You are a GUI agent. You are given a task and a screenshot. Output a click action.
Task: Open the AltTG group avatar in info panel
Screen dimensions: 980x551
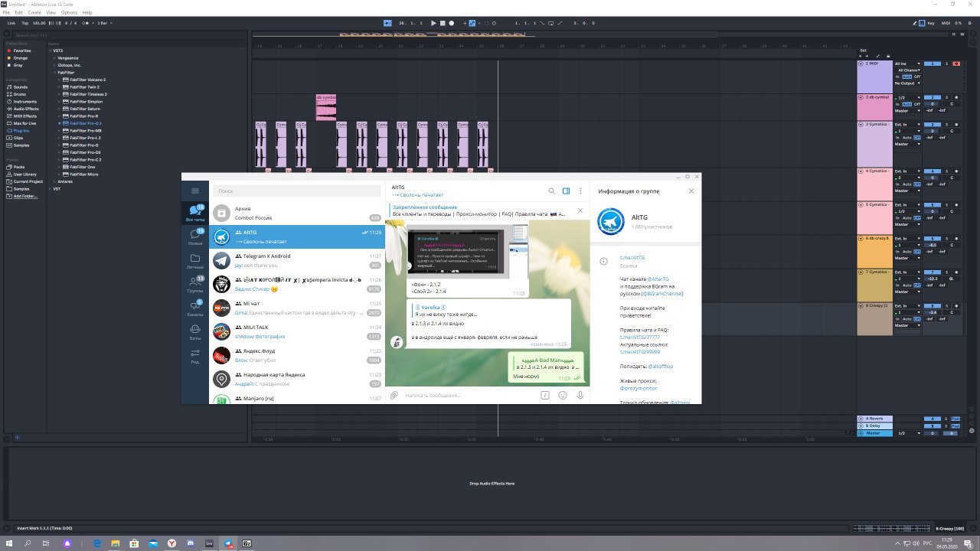[610, 221]
